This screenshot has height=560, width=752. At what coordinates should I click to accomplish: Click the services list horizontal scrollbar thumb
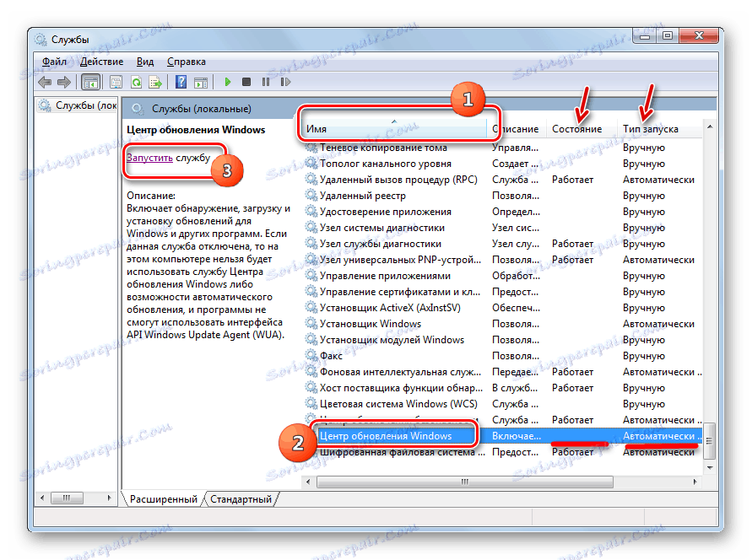coord(465,482)
